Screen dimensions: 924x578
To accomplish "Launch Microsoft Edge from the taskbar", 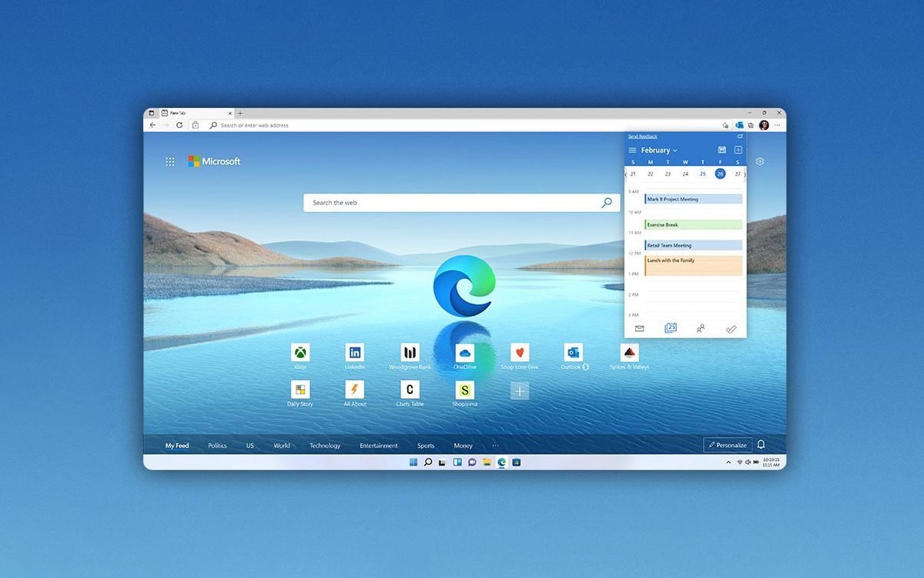I will point(501,463).
